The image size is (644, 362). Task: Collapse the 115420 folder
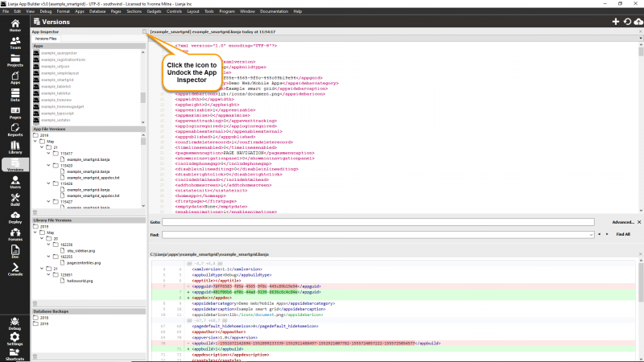pos(48,166)
